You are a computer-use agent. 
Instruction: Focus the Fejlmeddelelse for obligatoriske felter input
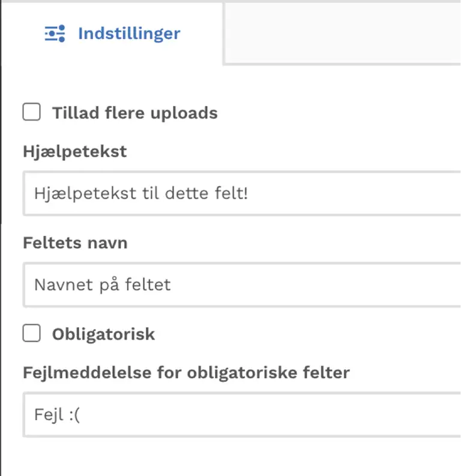coord(242,415)
